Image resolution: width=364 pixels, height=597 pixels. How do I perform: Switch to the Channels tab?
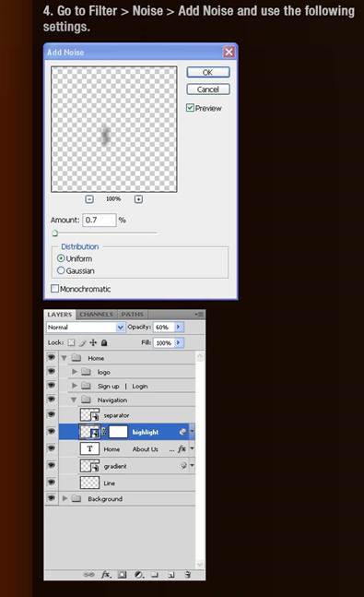click(96, 314)
